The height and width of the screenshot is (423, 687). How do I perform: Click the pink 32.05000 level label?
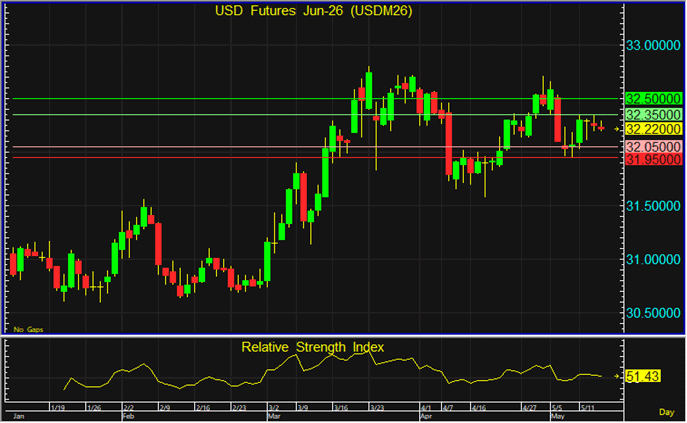(x=653, y=147)
